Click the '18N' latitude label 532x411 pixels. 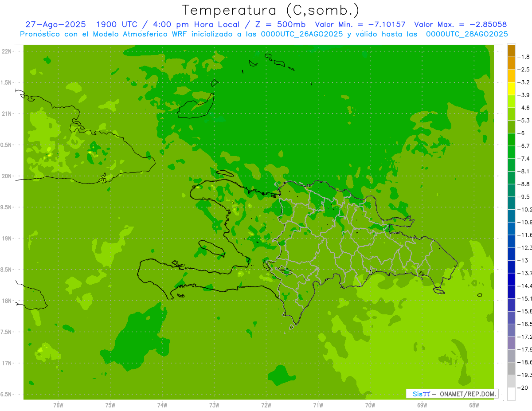(x=7, y=301)
